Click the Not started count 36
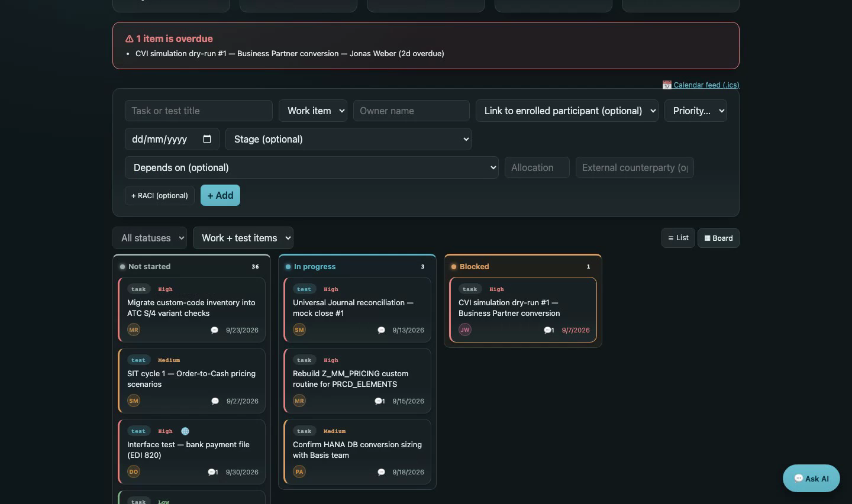The height and width of the screenshot is (504, 852). [255, 267]
